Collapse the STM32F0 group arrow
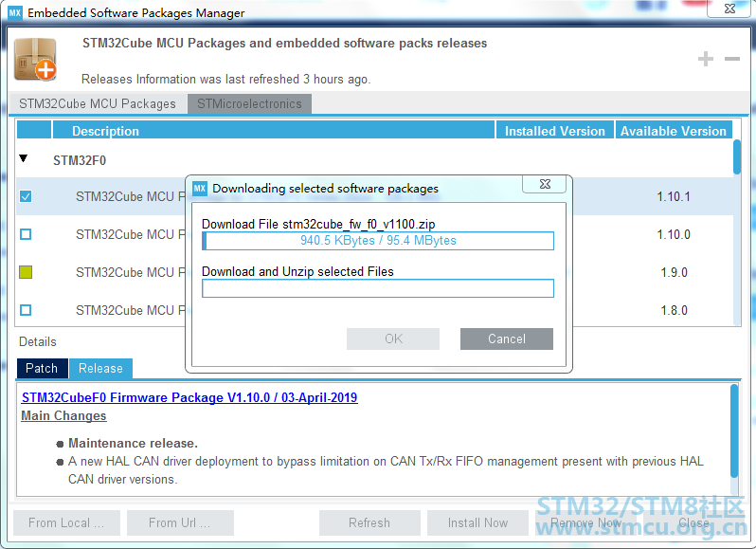Viewport: 756px width, 549px height. click(x=23, y=158)
